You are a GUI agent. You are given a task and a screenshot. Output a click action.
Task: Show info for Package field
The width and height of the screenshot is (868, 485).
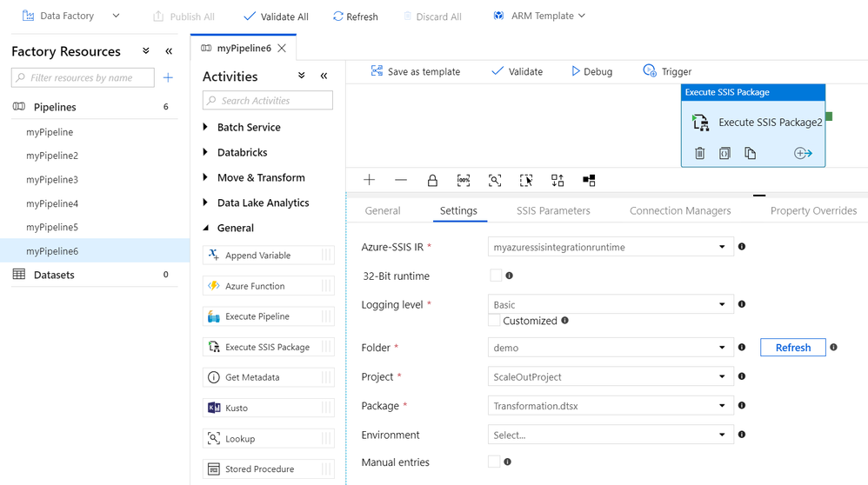pyautogui.click(x=742, y=405)
